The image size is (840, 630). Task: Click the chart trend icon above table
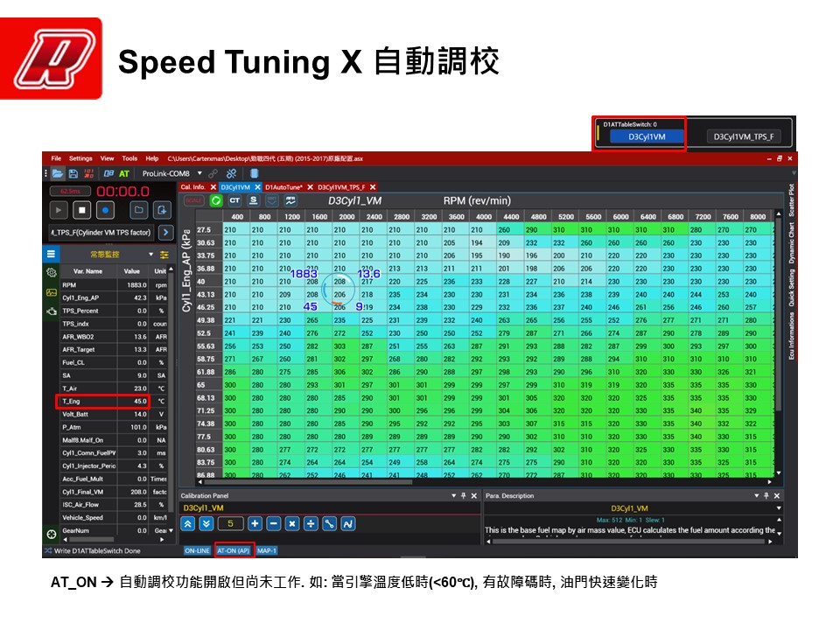click(290, 200)
